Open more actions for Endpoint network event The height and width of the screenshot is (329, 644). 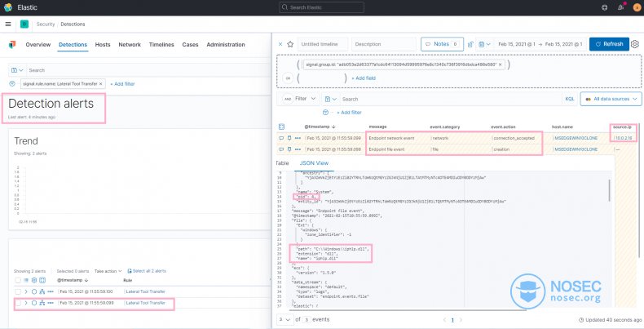tap(298, 138)
